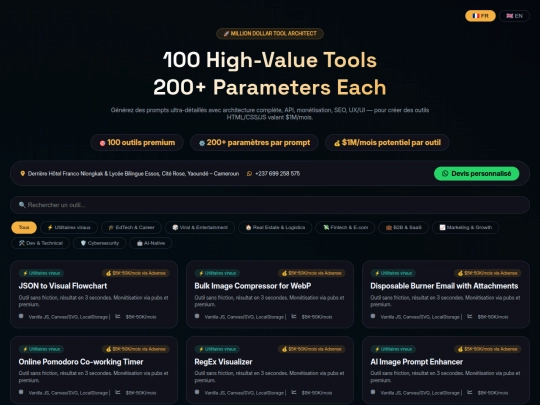This screenshot has width=540, height=405.
Task: Click Utilitaires viraux tag on JSON Flowchart card
Action: coord(41,273)
